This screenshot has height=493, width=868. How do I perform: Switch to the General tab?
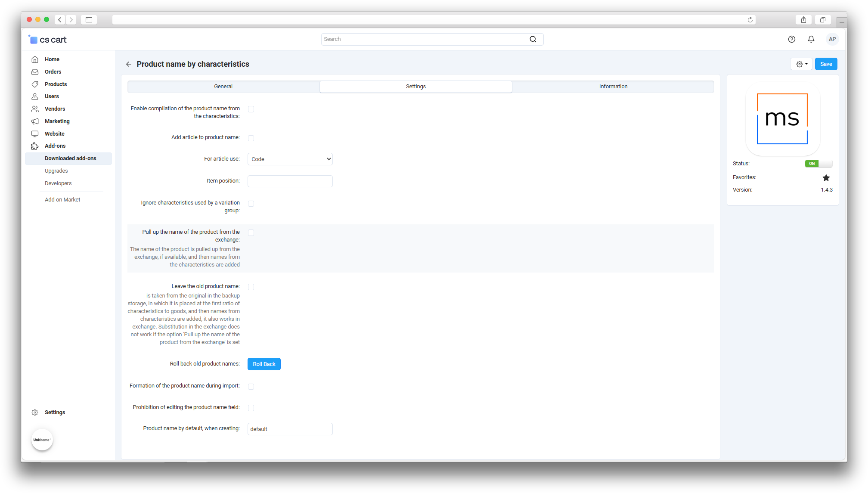click(x=223, y=87)
